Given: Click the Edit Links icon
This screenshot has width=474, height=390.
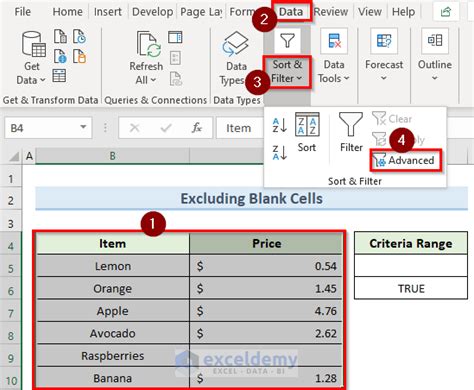Looking at the screenshot, I should [x=176, y=79].
